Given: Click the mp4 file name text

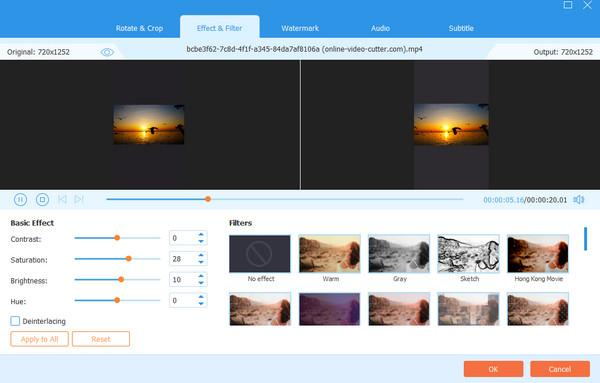Looking at the screenshot, I should pyautogui.click(x=304, y=49).
